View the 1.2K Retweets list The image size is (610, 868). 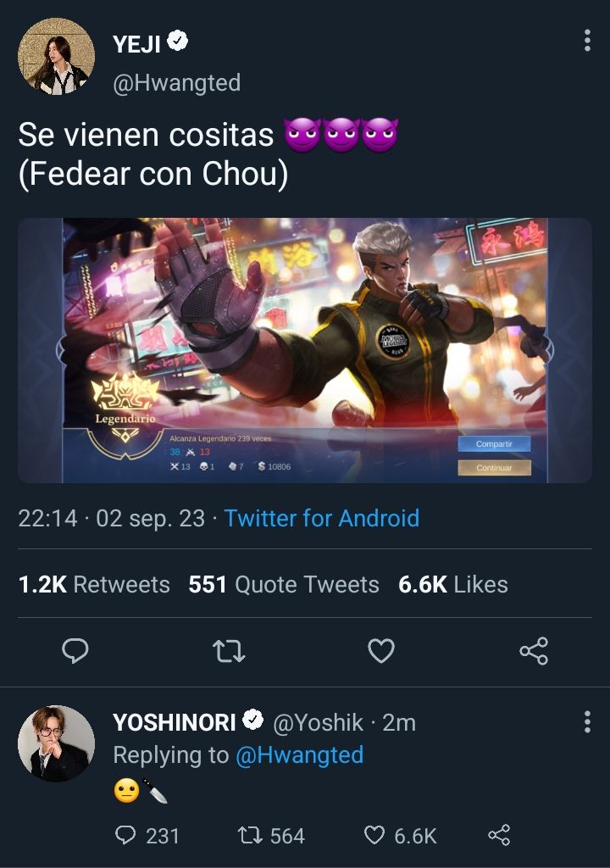pyautogui.click(x=94, y=585)
